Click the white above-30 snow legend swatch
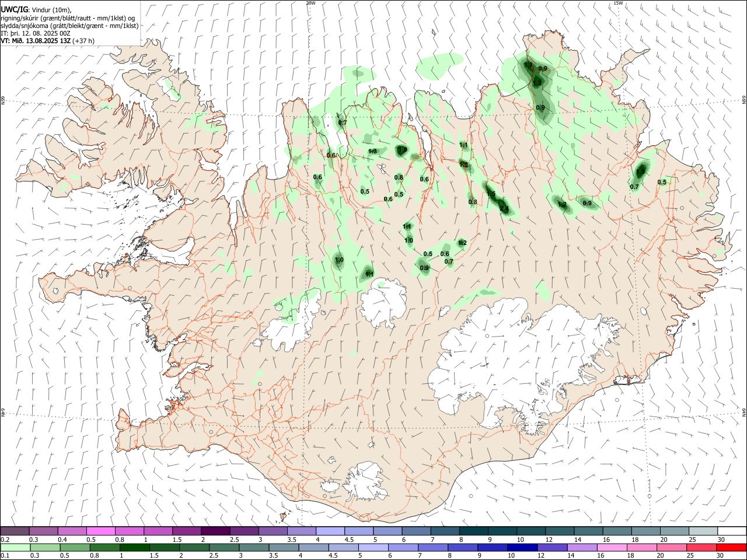Image resolution: width=747 pixels, height=560 pixels. click(x=731, y=531)
